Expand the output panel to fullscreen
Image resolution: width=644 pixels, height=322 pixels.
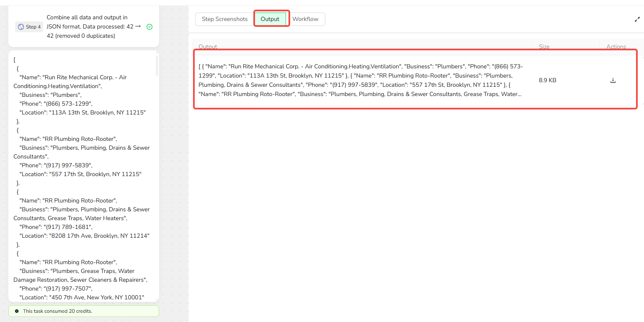click(x=637, y=19)
